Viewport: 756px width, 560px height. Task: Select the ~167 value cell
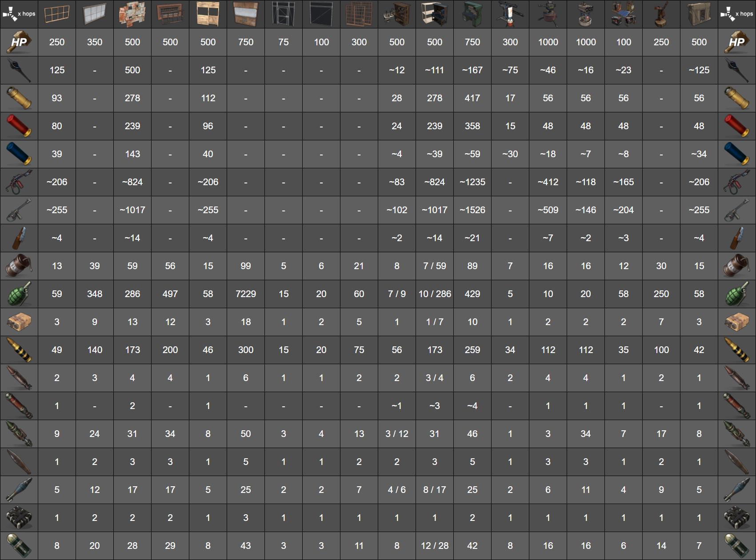(472, 70)
